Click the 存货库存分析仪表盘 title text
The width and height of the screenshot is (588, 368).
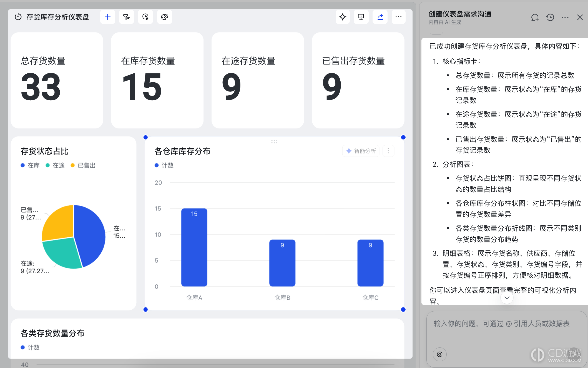point(58,17)
